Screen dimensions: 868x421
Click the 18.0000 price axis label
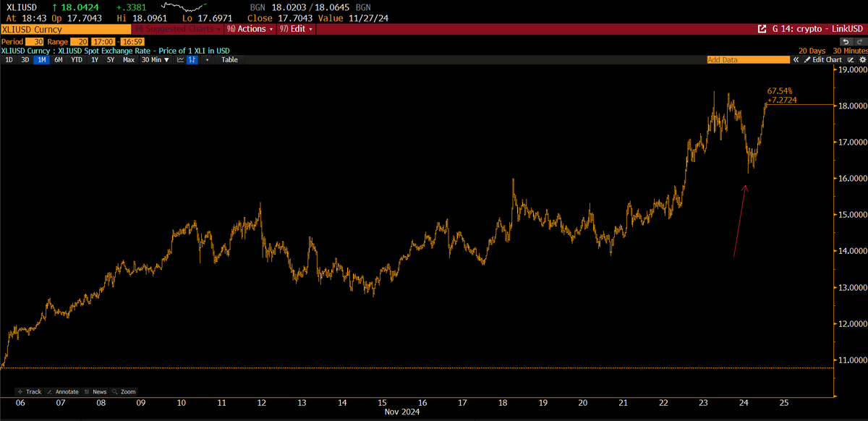tap(851, 106)
